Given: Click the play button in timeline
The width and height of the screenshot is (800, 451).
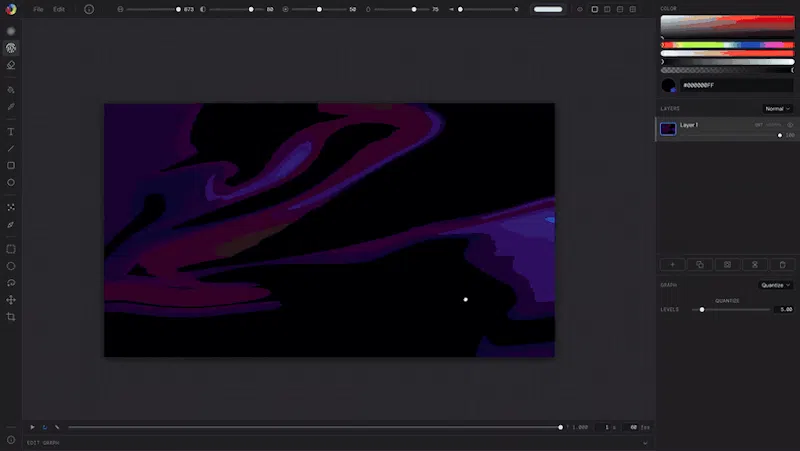Looking at the screenshot, I should coord(32,427).
